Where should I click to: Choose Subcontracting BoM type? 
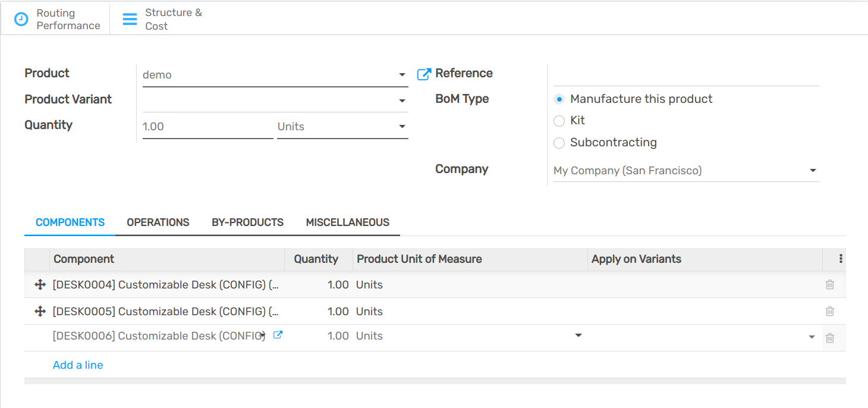click(x=559, y=143)
